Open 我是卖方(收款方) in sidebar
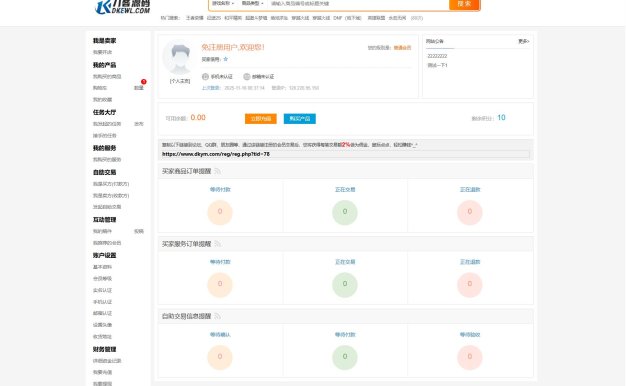This screenshot has height=386, width=626. pyautogui.click(x=111, y=196)
